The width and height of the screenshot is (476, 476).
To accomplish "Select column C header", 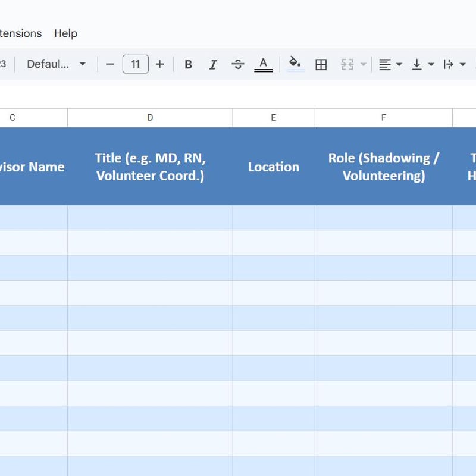I will (x=33, y=118).
